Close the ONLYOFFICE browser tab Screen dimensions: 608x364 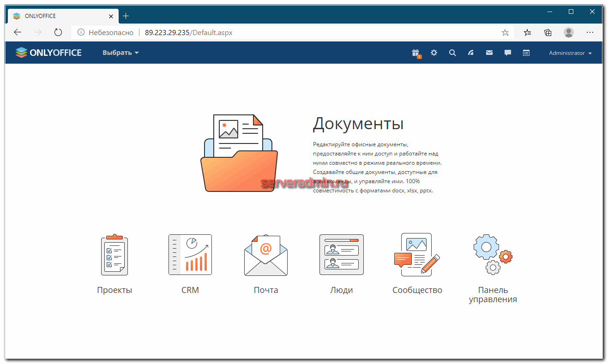click(111, 16)
